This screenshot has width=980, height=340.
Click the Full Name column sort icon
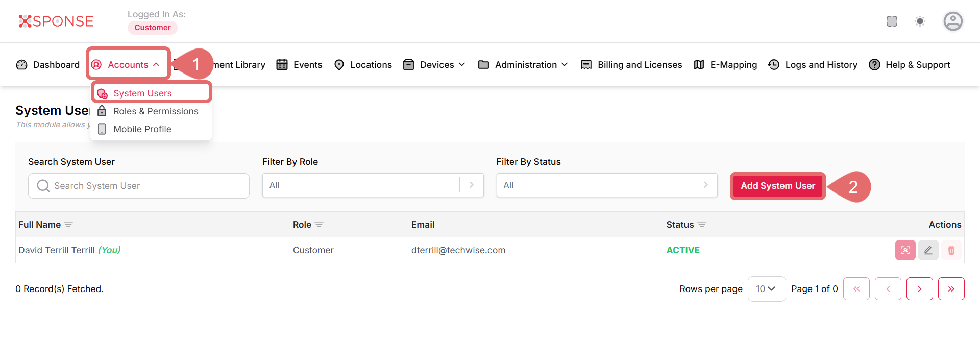[68, 225]
